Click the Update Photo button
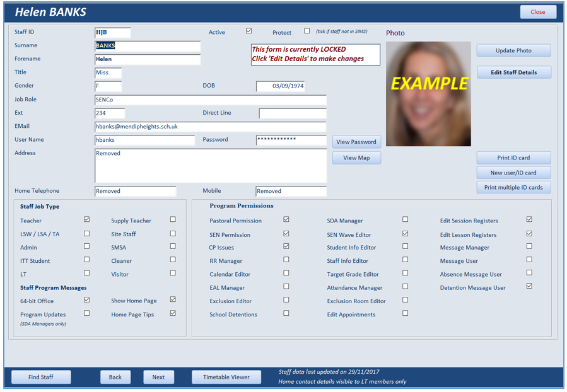 (x=513, y=50)
